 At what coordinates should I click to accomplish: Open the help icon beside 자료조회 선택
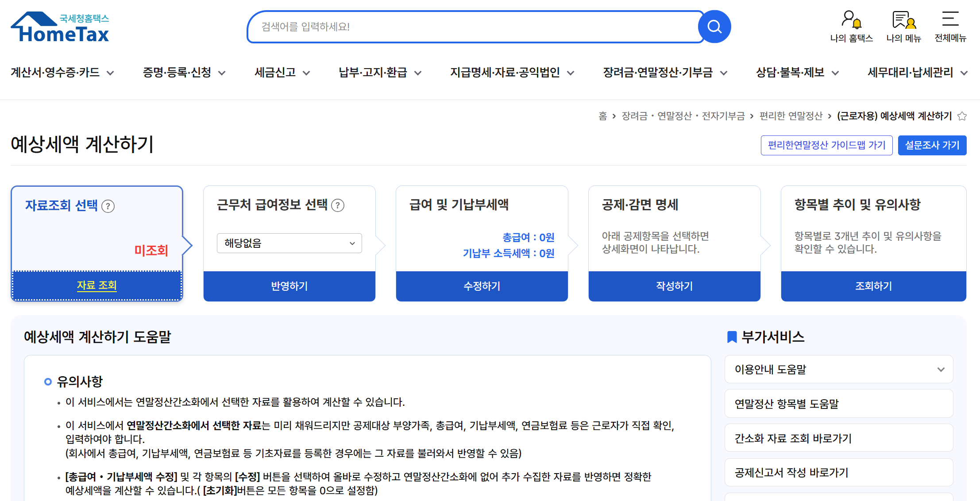tap(108, 206)
